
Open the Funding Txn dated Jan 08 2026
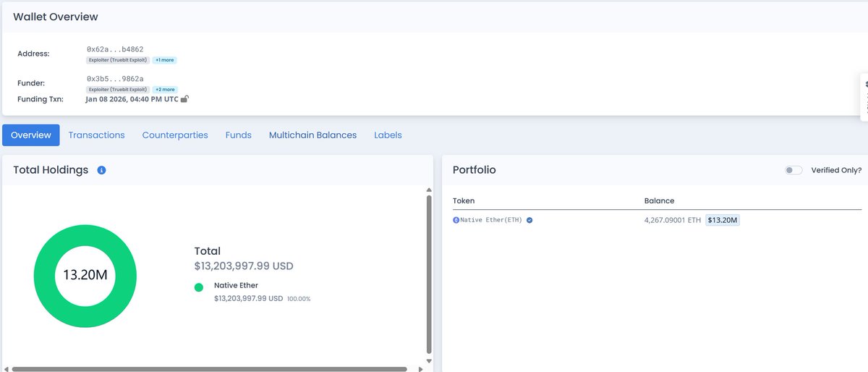tap(132, 99)
